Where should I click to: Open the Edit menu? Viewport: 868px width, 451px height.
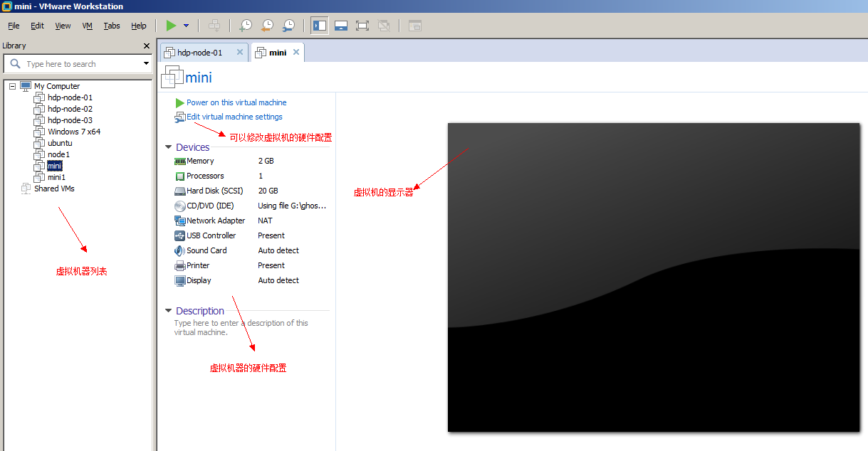tap(37, 26)
